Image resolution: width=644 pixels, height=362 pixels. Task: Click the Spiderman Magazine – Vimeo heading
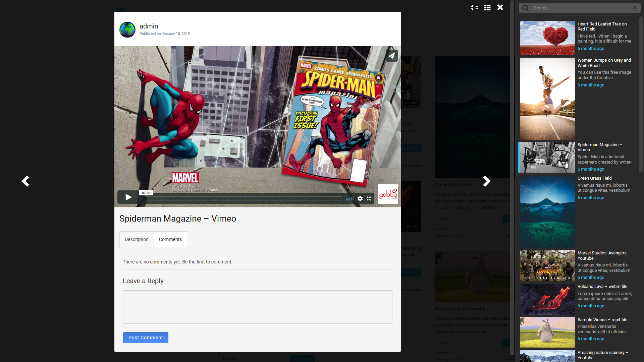[178, 219]
